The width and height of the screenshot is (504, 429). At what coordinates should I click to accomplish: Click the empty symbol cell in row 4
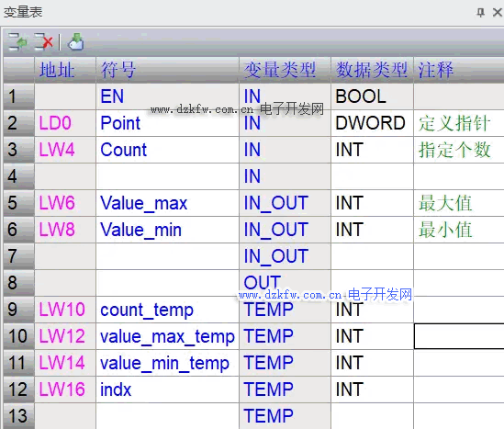coord(167,176)
